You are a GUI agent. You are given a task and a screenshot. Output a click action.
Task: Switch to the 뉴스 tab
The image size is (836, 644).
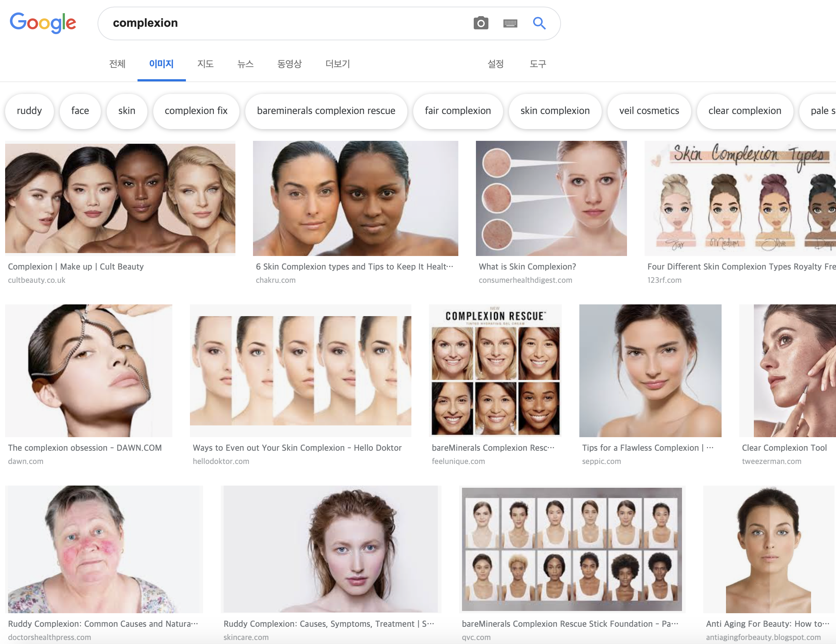pos(245,64)
